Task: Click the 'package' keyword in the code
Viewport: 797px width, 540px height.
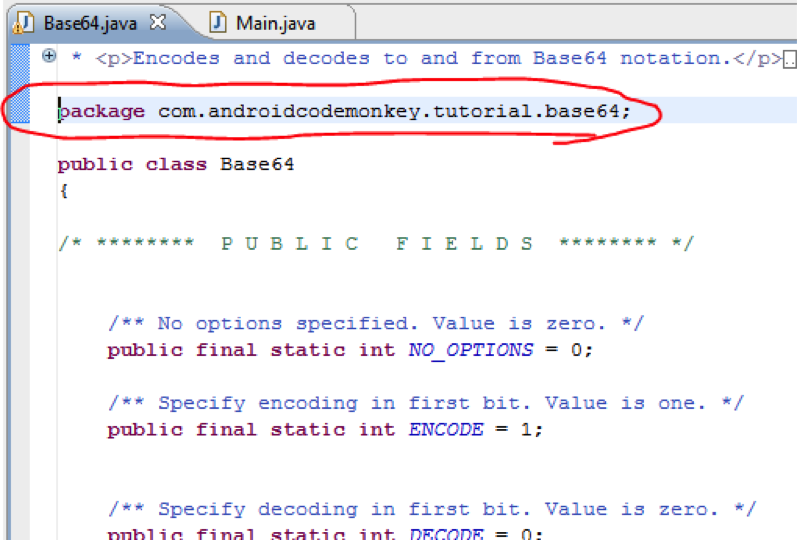Action: click(102, 111)
